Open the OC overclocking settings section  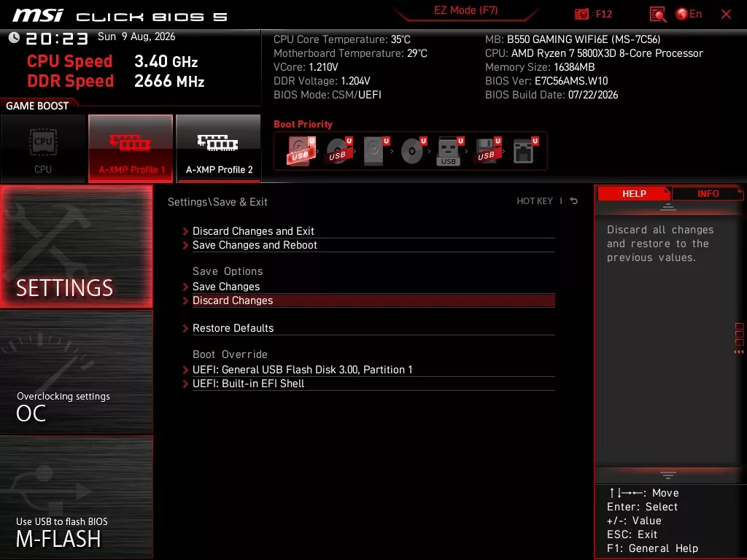[76, 373]
